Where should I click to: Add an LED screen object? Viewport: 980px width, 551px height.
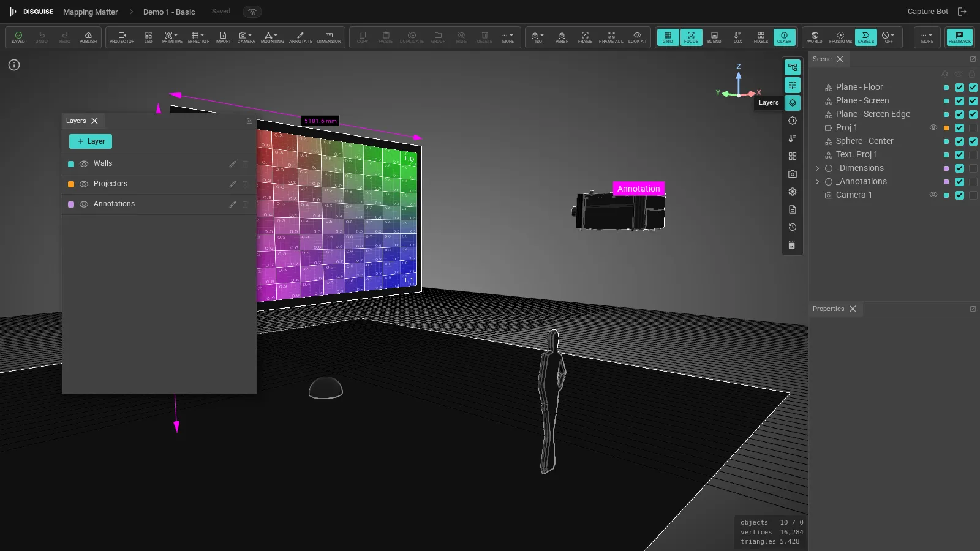148,37
